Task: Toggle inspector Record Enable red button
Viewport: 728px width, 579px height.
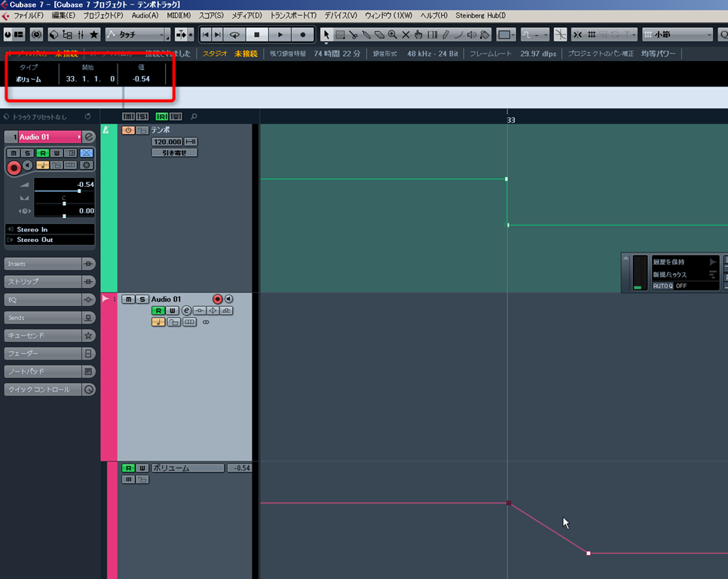Action: 14,167
